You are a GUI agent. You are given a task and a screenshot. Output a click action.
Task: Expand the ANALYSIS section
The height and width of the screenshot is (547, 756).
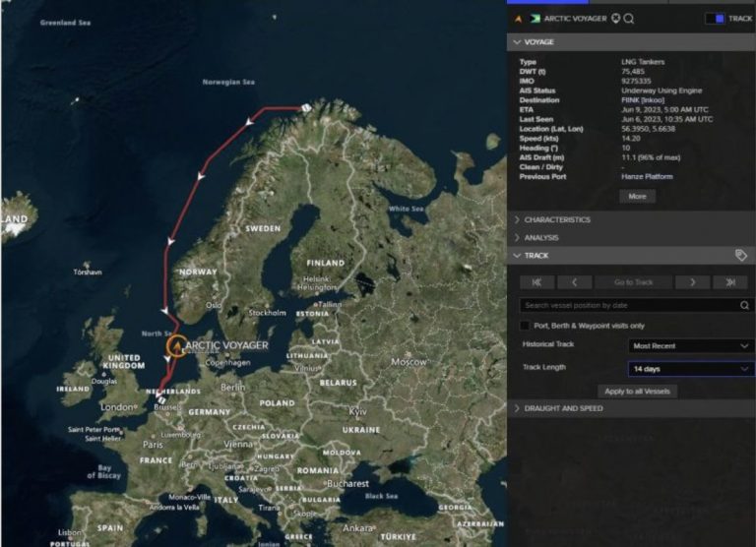[x=631, y=238]
